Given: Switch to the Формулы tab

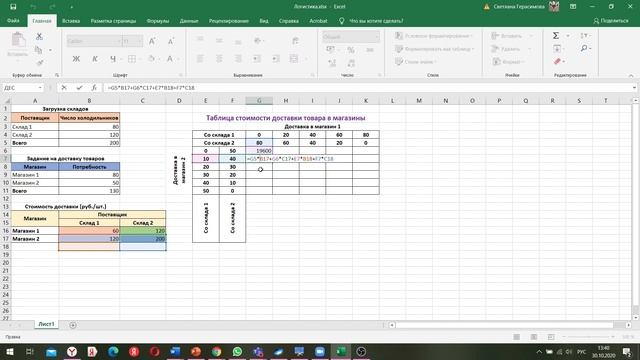Looking at the screenshot, I should pyautogui.click(x=158, y=21).
